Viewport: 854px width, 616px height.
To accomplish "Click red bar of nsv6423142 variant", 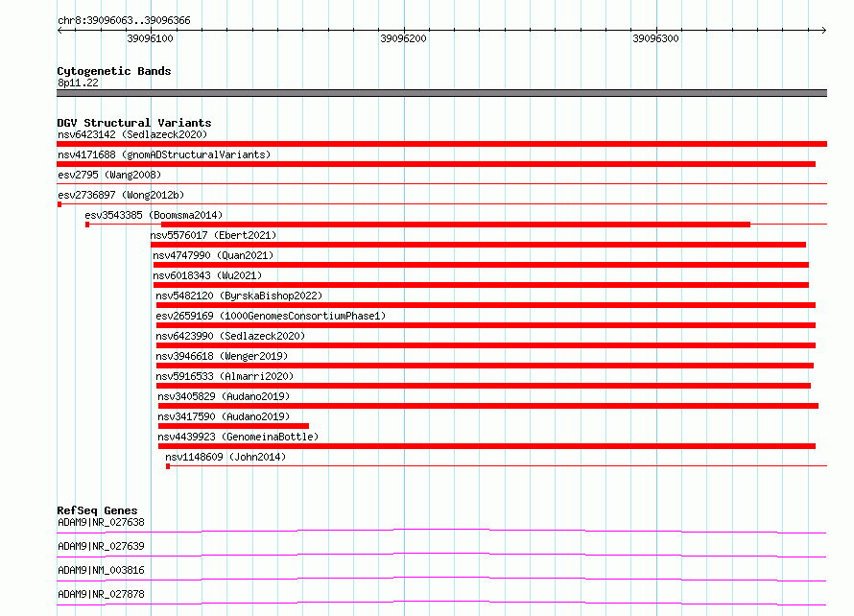I will [441, 144].
